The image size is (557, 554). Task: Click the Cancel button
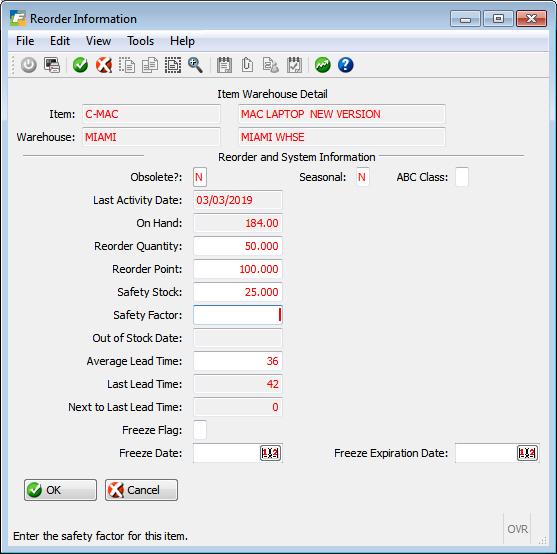click(141, 490)
